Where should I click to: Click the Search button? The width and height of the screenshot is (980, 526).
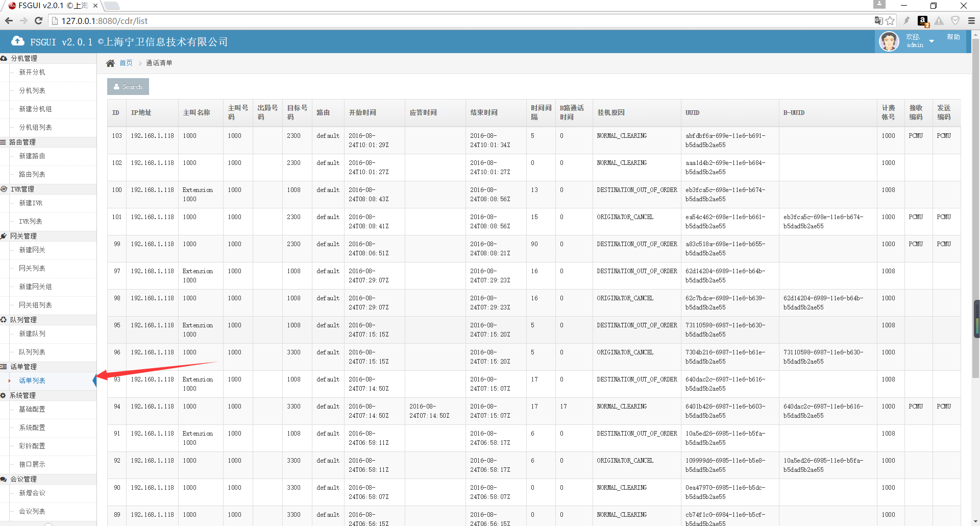coord(128,87)
